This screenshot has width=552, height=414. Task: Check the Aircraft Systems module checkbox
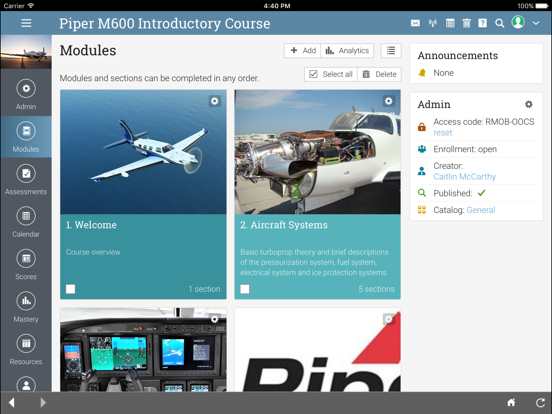click(x=245, y=289)
